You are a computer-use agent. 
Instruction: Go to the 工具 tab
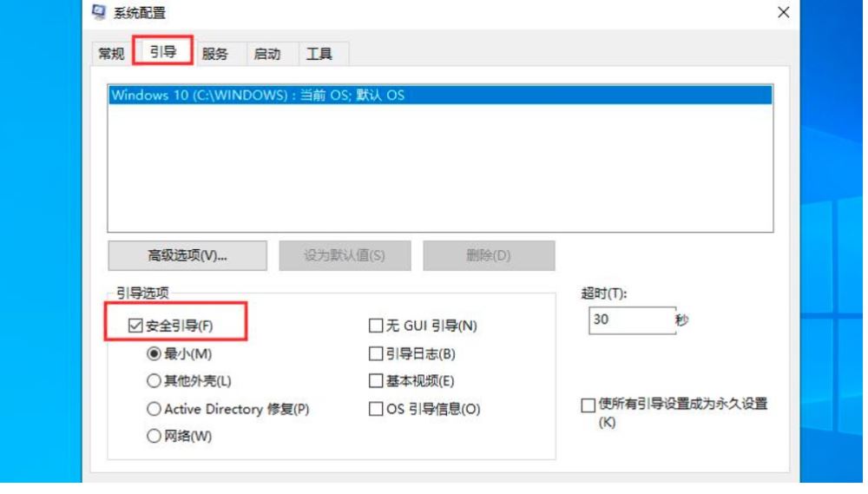click(316, 54)
